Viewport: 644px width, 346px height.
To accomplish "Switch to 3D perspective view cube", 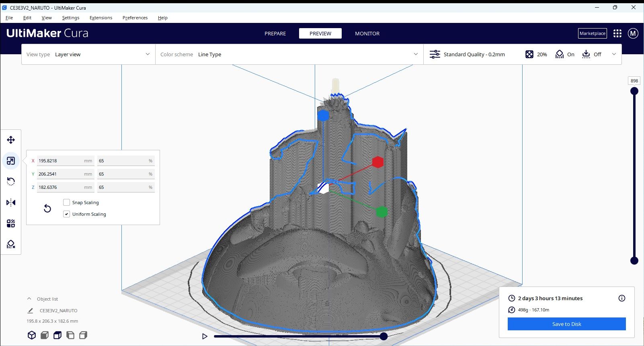I will coord(32,335).
